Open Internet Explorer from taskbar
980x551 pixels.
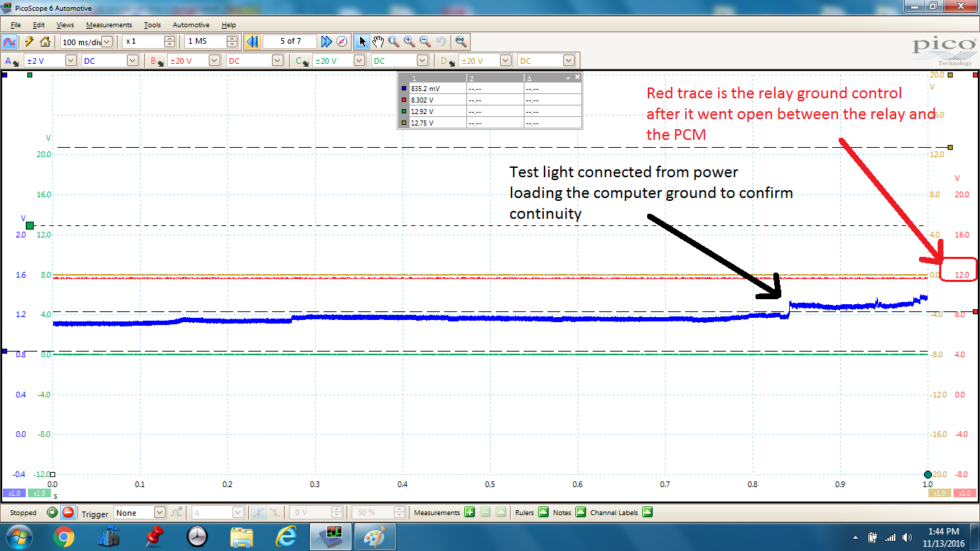click(x=285, y=537)
